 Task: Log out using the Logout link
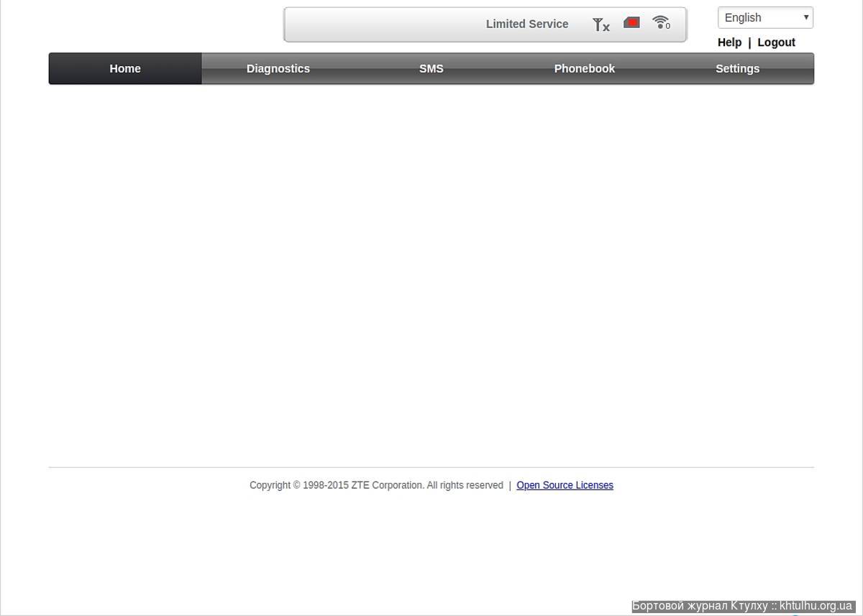click(x=776, y=42)
